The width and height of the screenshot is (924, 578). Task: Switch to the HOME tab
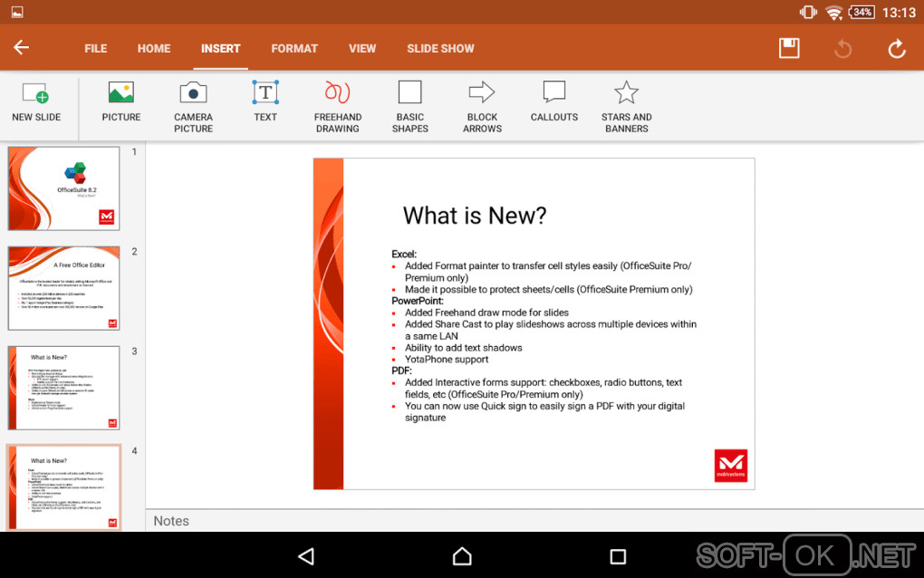(x=154, y=49)
